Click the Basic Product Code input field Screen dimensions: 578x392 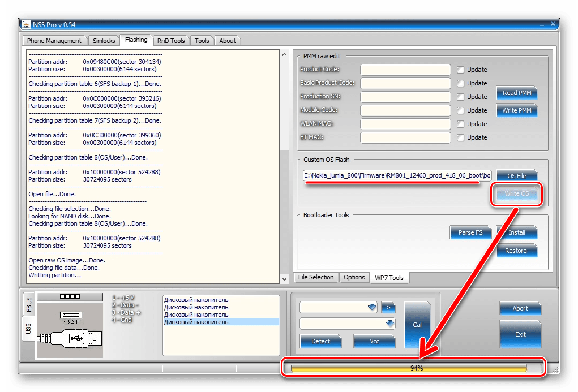coord(405,83)
